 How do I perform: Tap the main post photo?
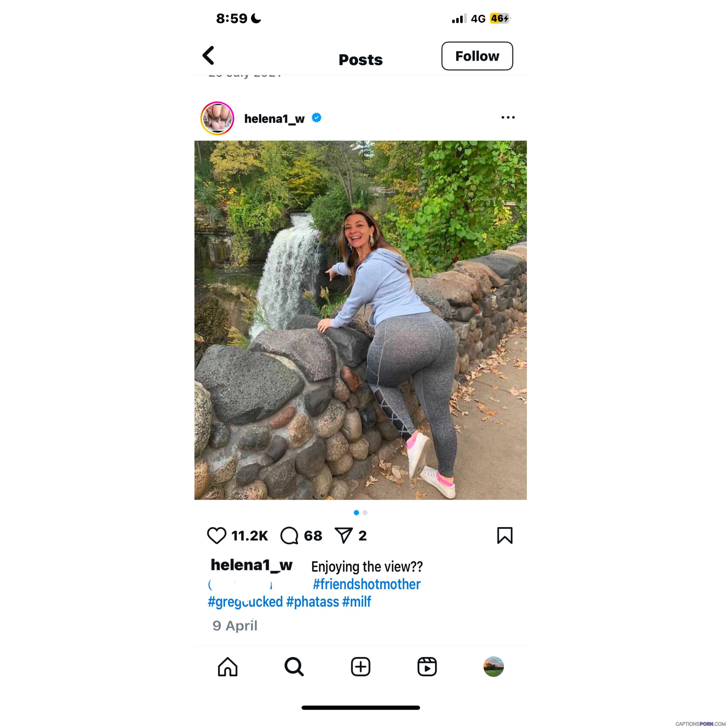coord(361,320)
